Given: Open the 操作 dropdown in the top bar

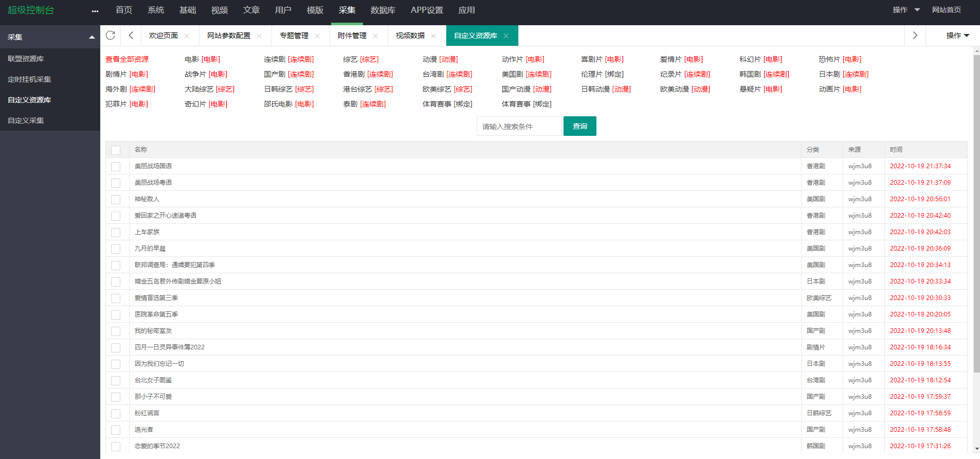Looking at the screenshot, I should point(906,10).
